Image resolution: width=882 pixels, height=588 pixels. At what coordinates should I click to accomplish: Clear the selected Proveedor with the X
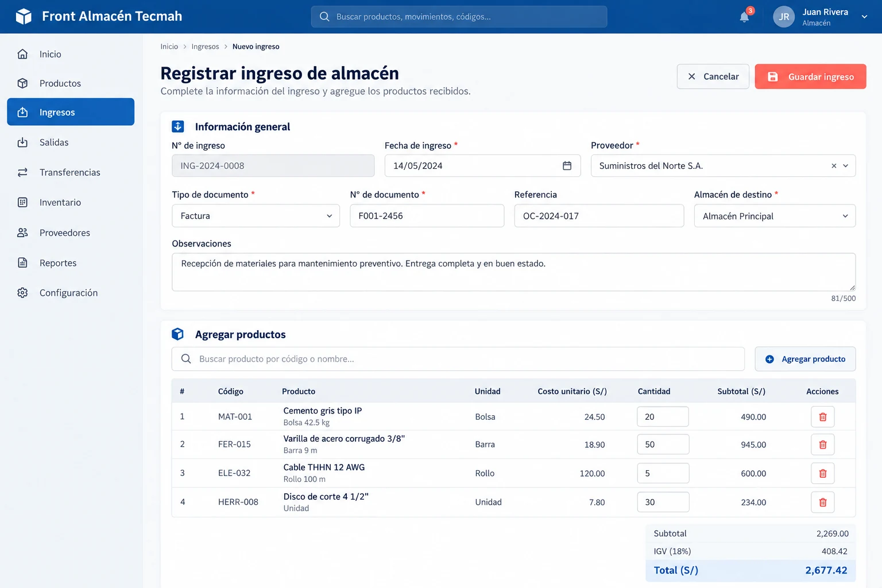coord(834,166)
